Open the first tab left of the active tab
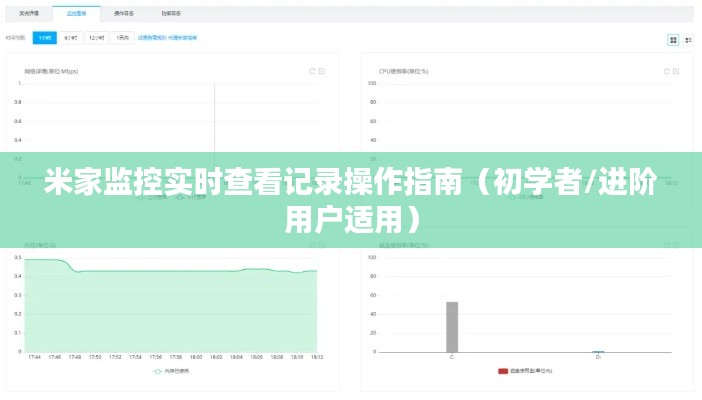The width and height of the screenshot is (702, 400). (29, 13)
